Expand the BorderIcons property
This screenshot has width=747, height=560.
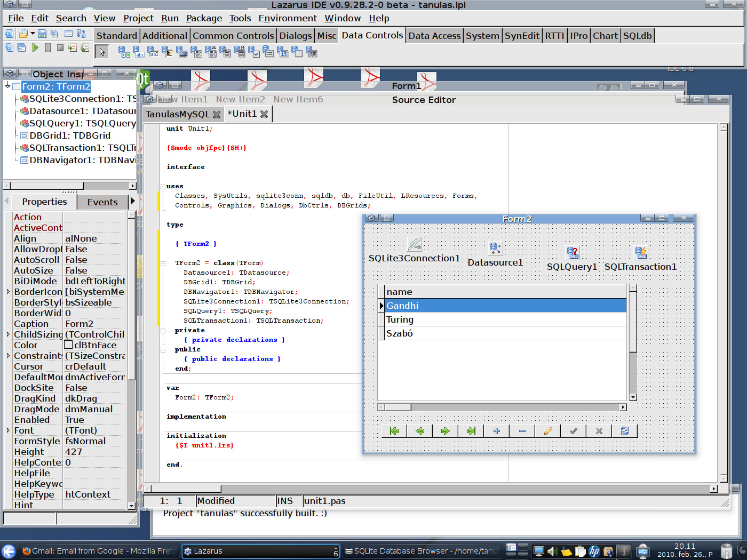[x=8, y=292]
